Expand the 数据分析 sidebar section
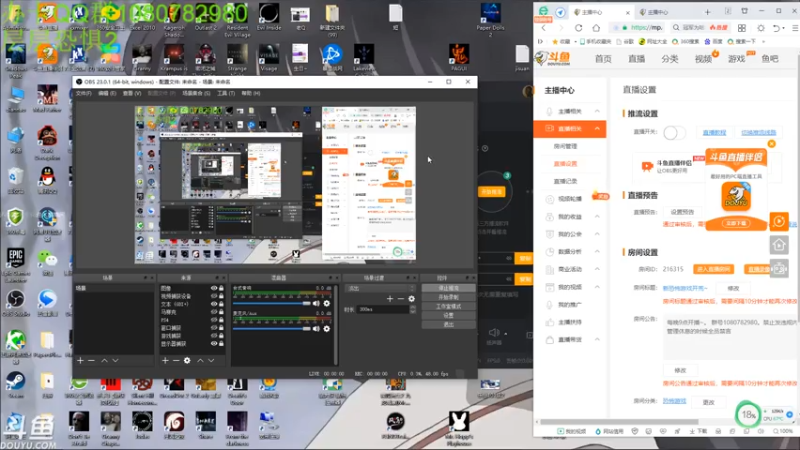 click(x=597, y=252)
